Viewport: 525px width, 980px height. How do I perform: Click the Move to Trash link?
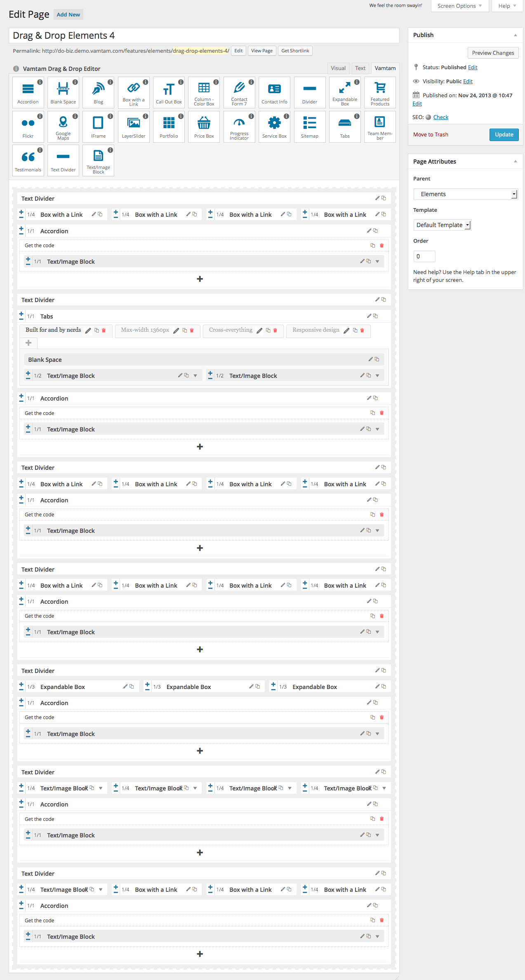pyautogui.click(x=431, y=135)
